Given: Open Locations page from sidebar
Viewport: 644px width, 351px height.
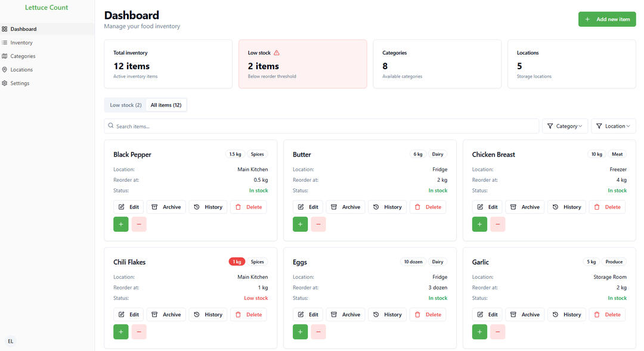Looking at the screenshot, I should 21,70.
